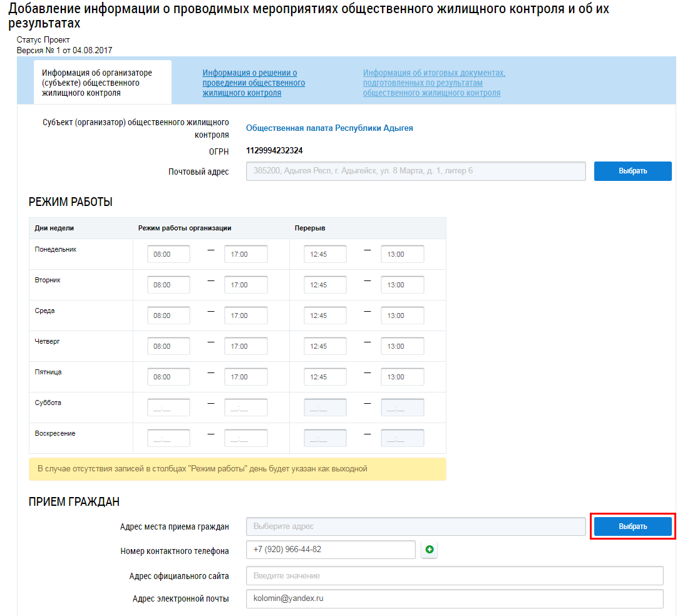This screenshot has height=616, width=680.
Task: Click Saturday work start time field
Action: [168, 408]
